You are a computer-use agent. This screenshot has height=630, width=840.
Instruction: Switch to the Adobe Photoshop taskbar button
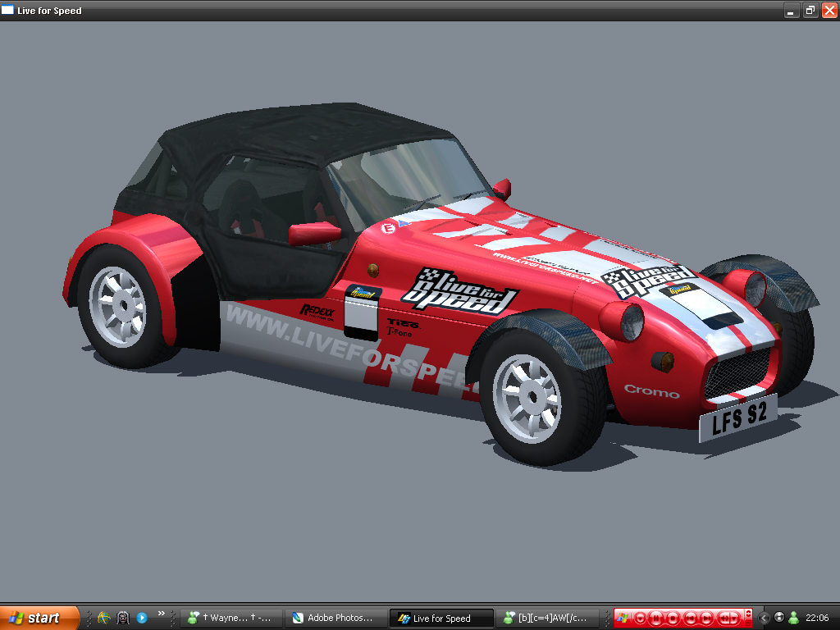[x=336, y=618]
